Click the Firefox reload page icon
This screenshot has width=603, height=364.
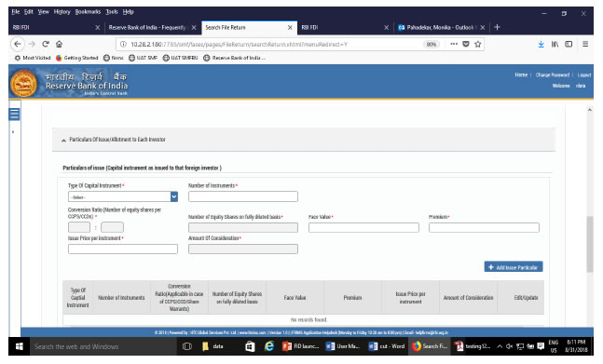tap(46, 44)
